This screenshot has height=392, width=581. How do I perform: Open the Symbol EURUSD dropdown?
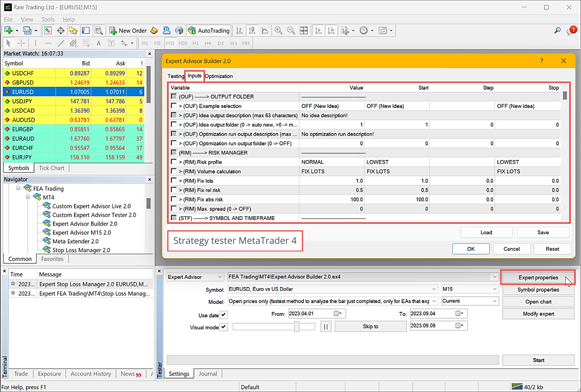[x=332, y=289]
